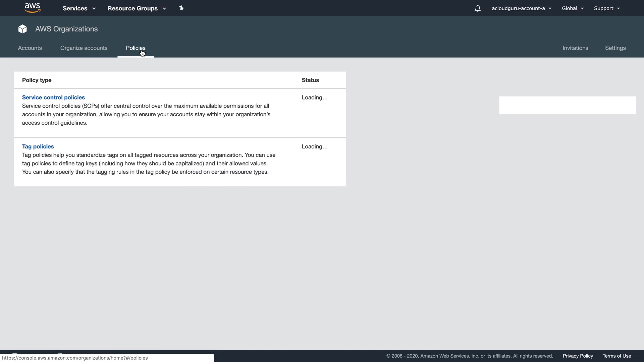This screenshot has width=644, height=362.
Task: Click the blank white panel at right
Action: tap(567, 105)
